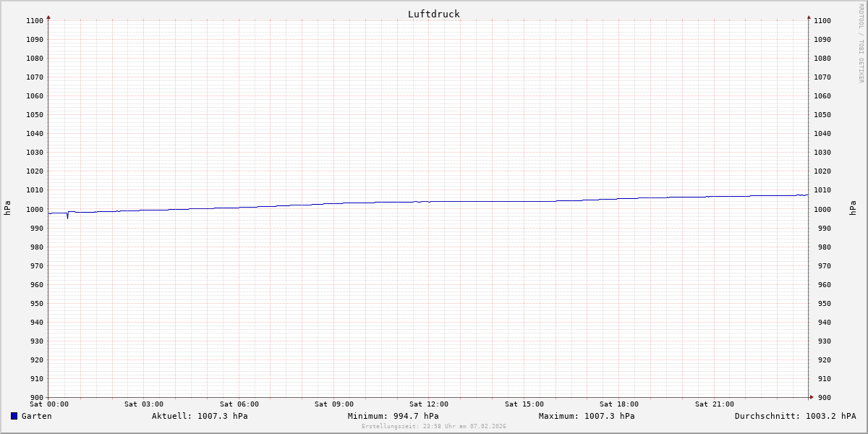Click the Minimum 994.7 hPa value
Viewport: 868px width, 434px height.
(x=393, y=416)
